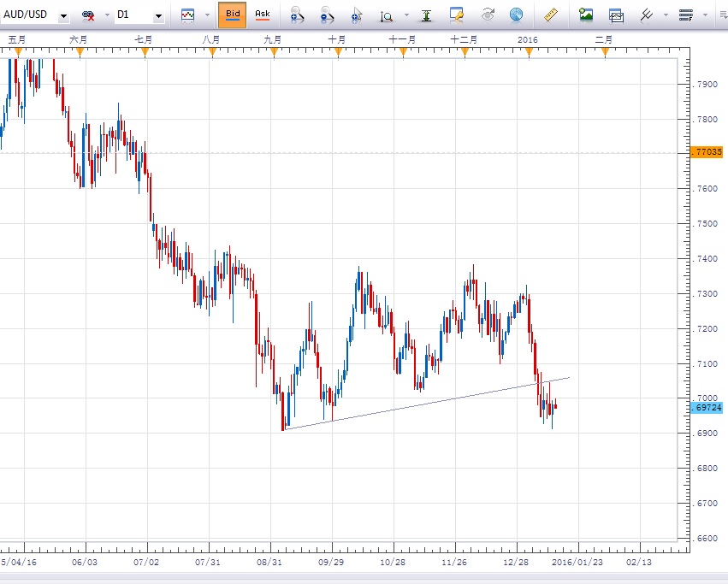Click the orange 九月 timeline marker
728x584 pixels.
tap(274, 53)
